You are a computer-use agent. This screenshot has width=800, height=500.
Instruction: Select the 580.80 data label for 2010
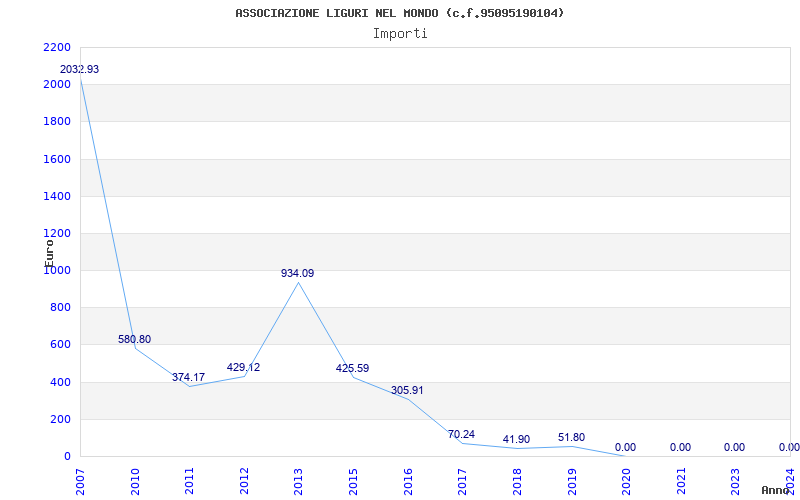(x=135, y=339)
